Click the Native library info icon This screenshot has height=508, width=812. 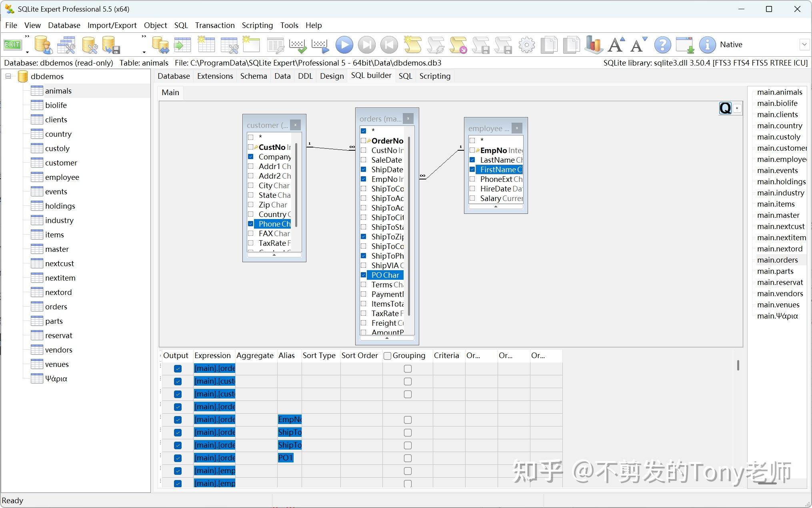707,44
